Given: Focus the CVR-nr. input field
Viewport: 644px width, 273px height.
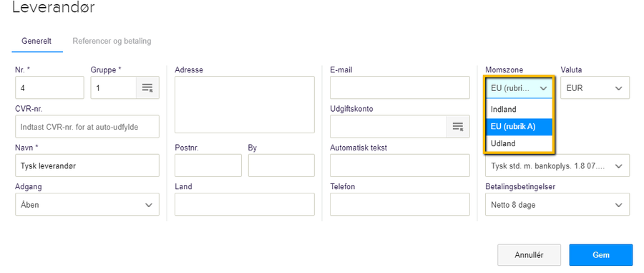Looking at the screenshot, I should pyautogui.click(x=87, y=127).
